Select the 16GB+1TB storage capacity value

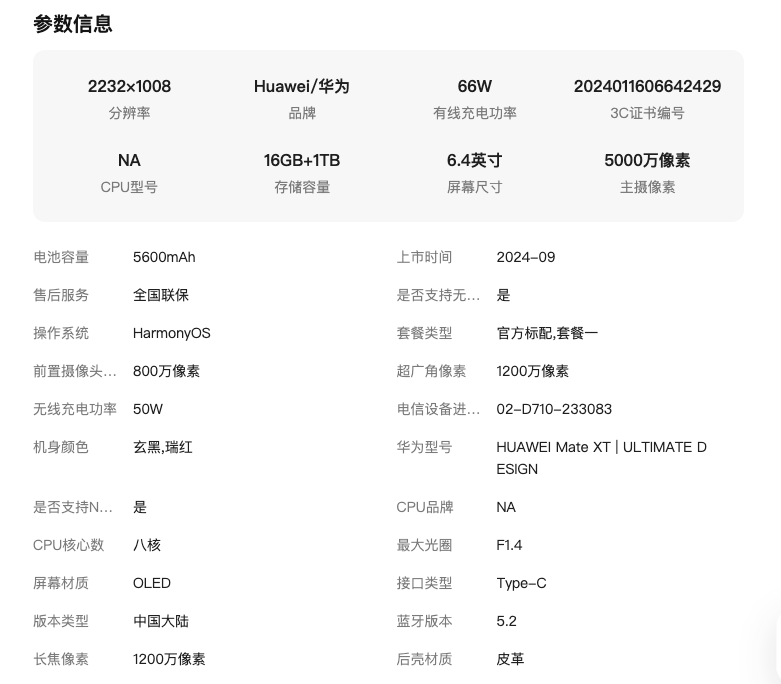coord(301,160)
